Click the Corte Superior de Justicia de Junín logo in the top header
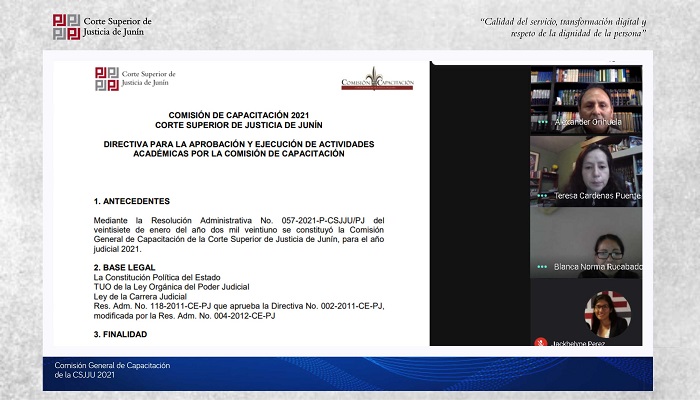This screenshot has height=400, width=700. click(102, 27)
